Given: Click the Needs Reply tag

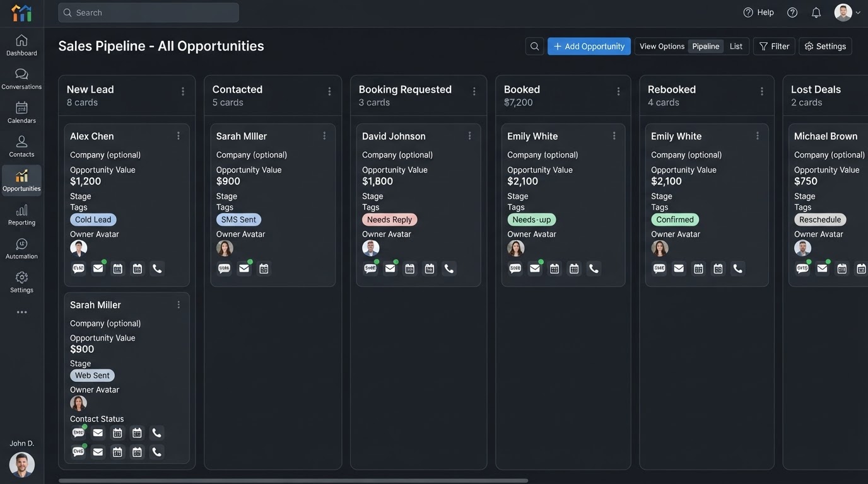Looking at the screenshot, I should pyautogui.click(x=389, y=220).
